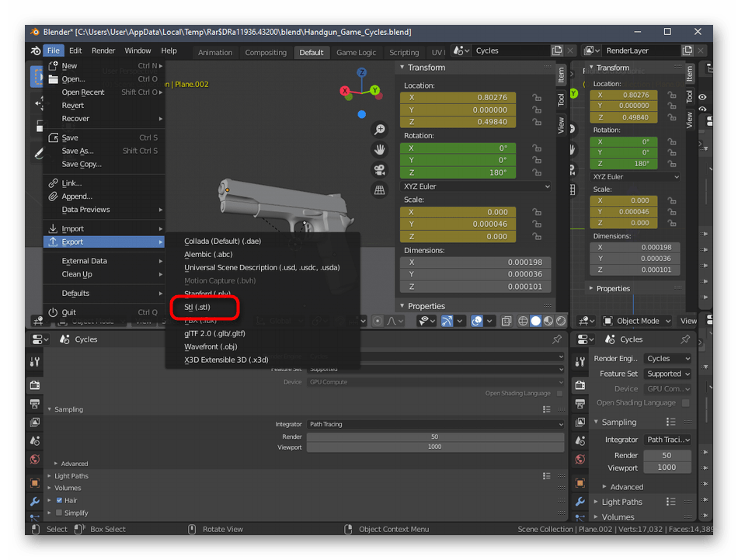Open the Integrator Path Tracing dropdown
Image resolution: width=738 pixels, height=560 pixels.
[x=435, y=424]
